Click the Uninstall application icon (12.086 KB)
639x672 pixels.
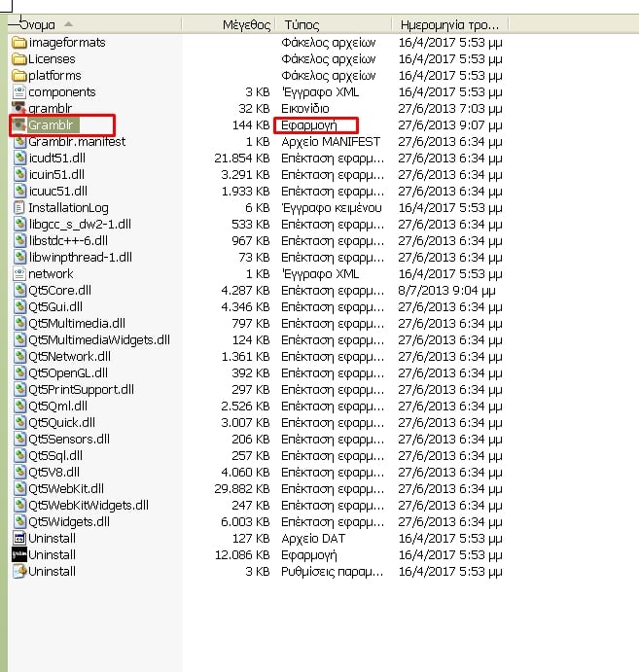(19, 555)
